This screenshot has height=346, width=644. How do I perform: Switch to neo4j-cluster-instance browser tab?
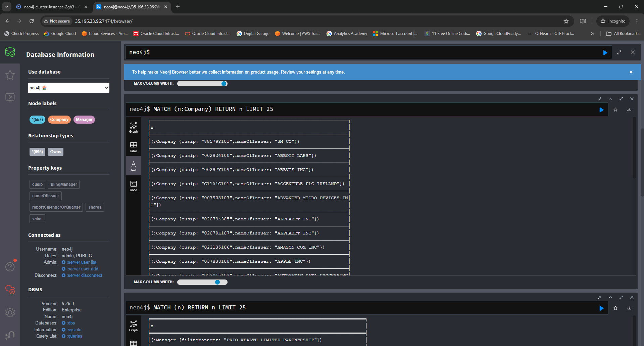[x=52, y=7]
